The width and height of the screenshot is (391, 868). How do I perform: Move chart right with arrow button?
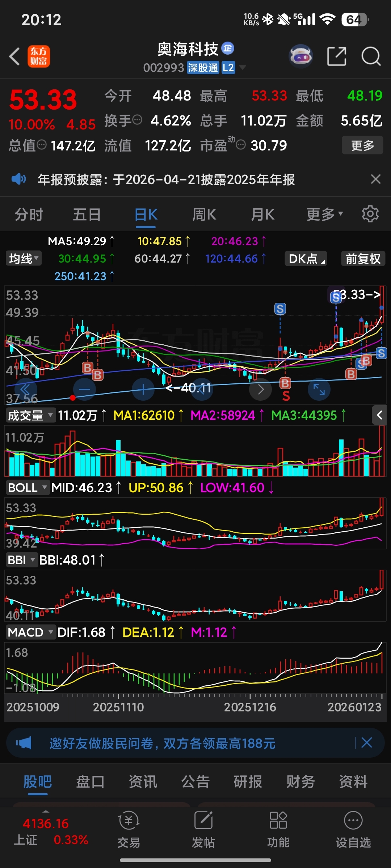click(x=261, y=390)
